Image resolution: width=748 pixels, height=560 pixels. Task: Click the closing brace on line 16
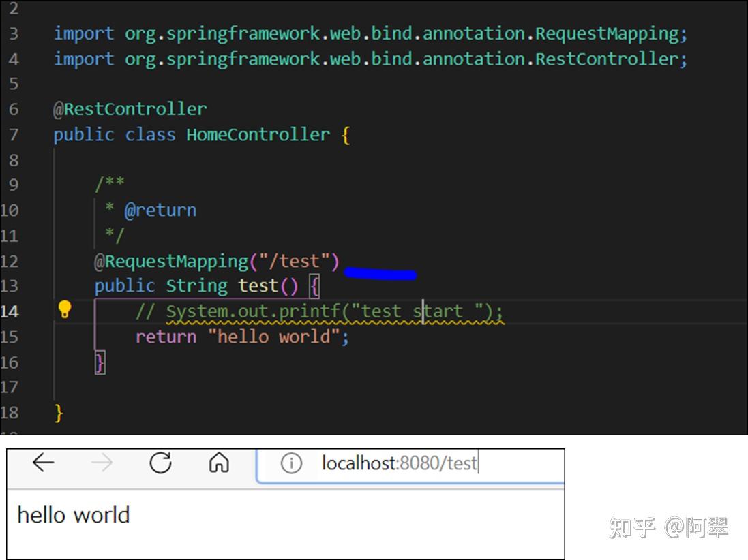coord(100,362)
